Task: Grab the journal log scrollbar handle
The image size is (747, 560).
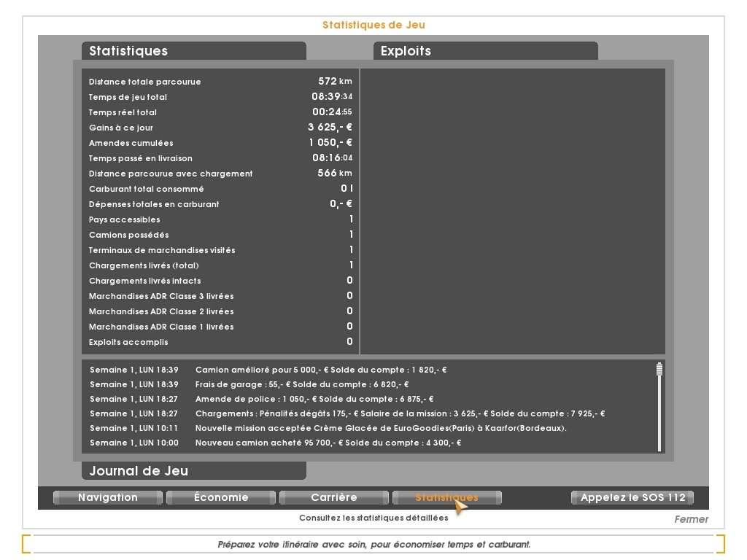Action: point(659,369)
